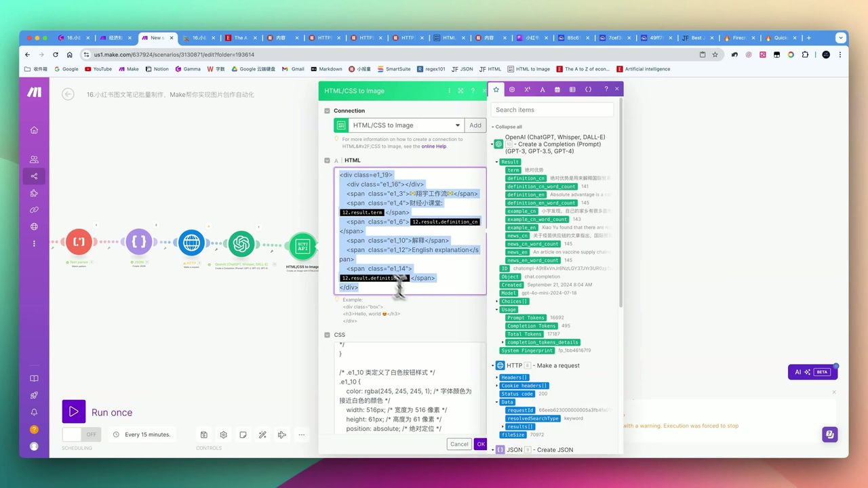Add a note via the notes icon
Screen dimensions: 868x488
coord(242,434)
